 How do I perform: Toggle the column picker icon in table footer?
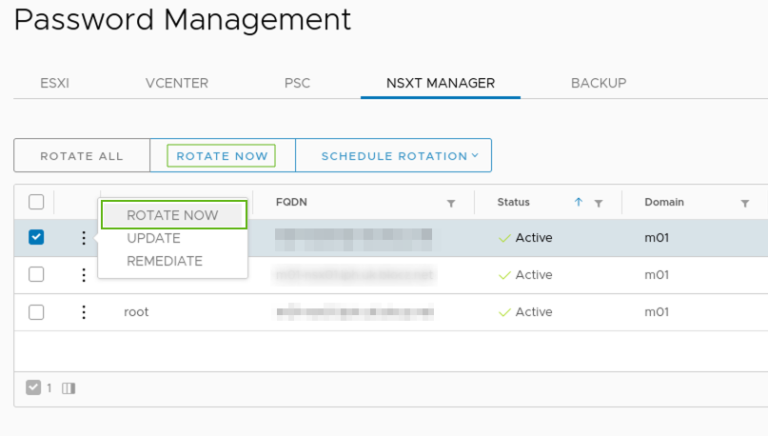(x=68, y=388)
